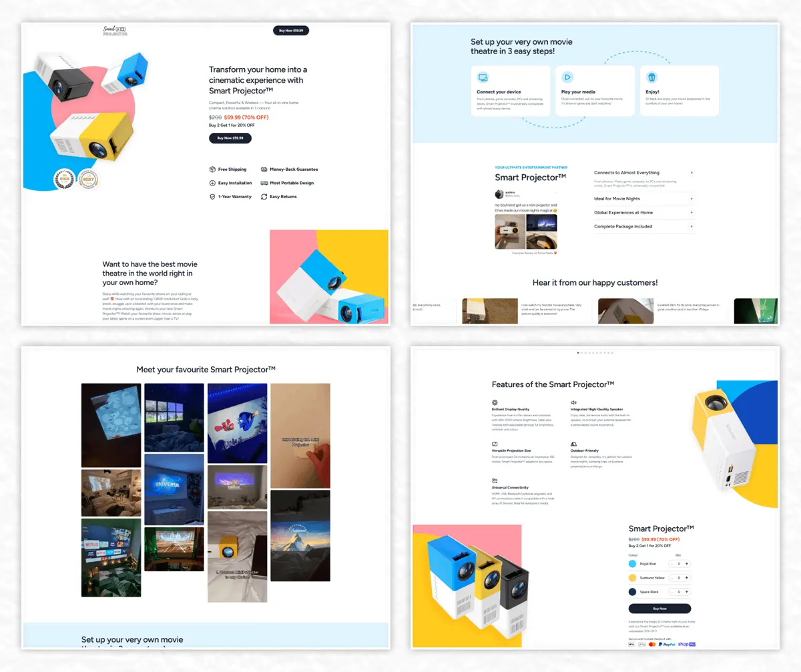Open the Connect your device step card

coord(511,91)
